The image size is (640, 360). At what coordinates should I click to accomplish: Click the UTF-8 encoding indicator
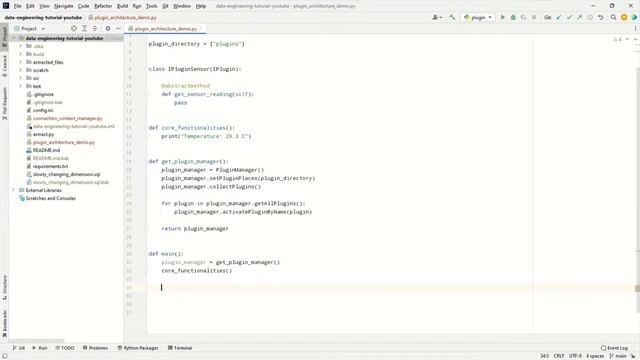click(x=575, y=356)
